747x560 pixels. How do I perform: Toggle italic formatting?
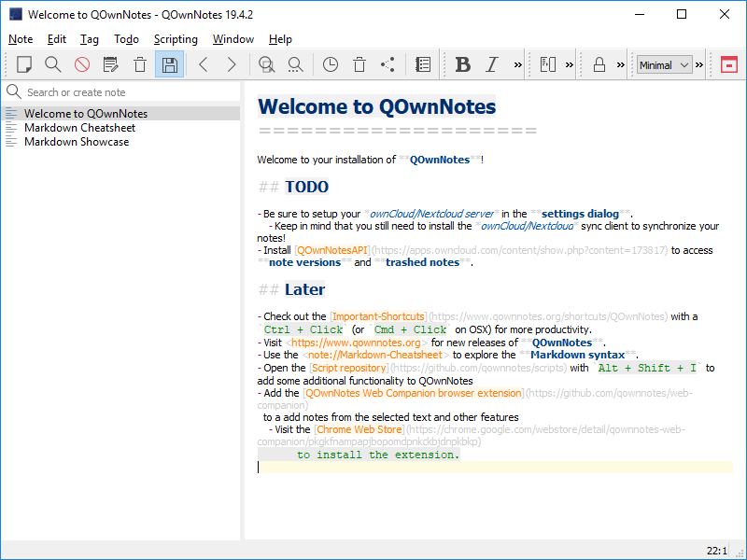(x=492, y=64)
